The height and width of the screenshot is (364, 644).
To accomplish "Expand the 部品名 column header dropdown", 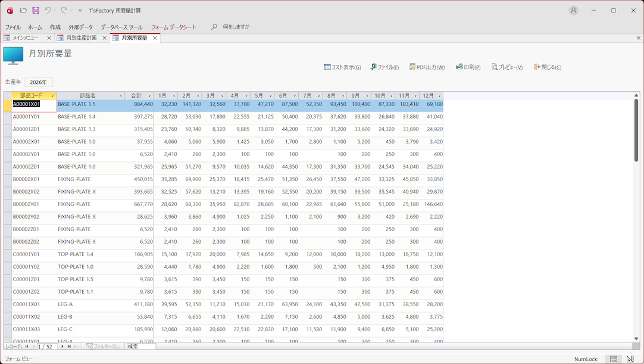I will [121, 96].
